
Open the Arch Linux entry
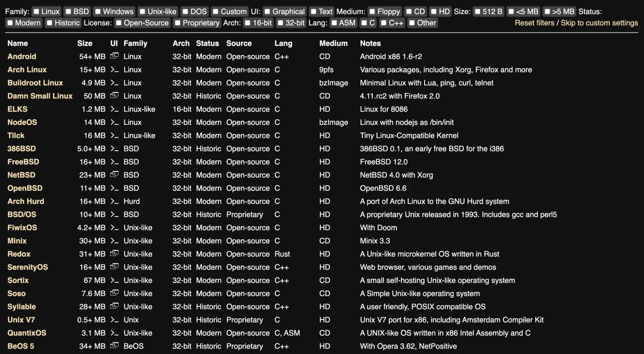pyautogui.click(x=27, y=69)
